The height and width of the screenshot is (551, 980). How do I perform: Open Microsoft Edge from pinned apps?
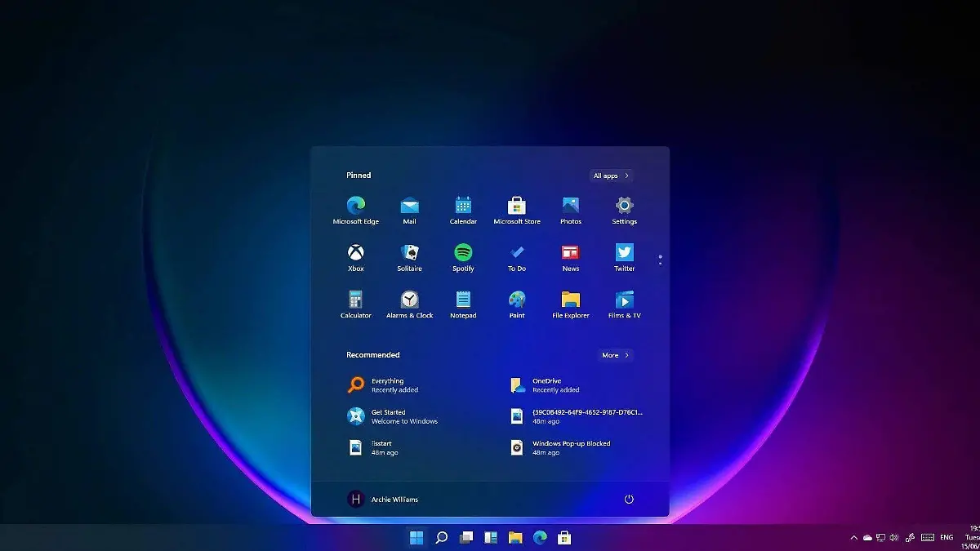[x=355, y=206]
